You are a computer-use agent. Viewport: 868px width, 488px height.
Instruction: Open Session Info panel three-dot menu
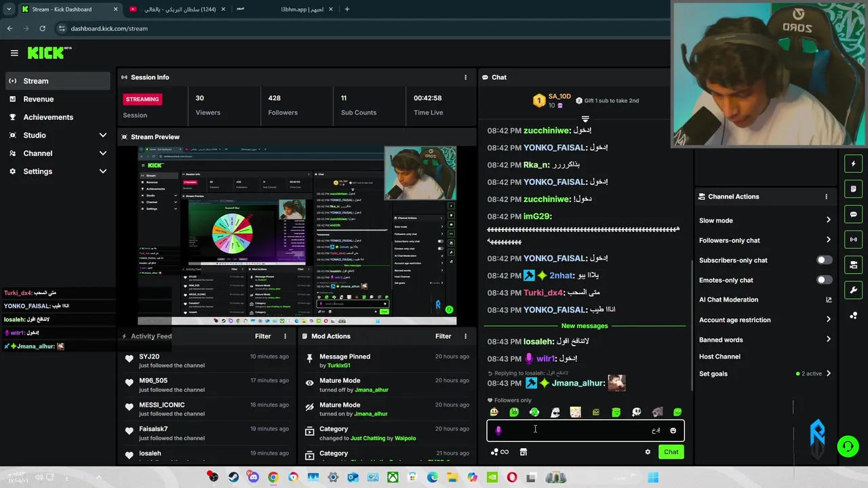coord(465,77)
